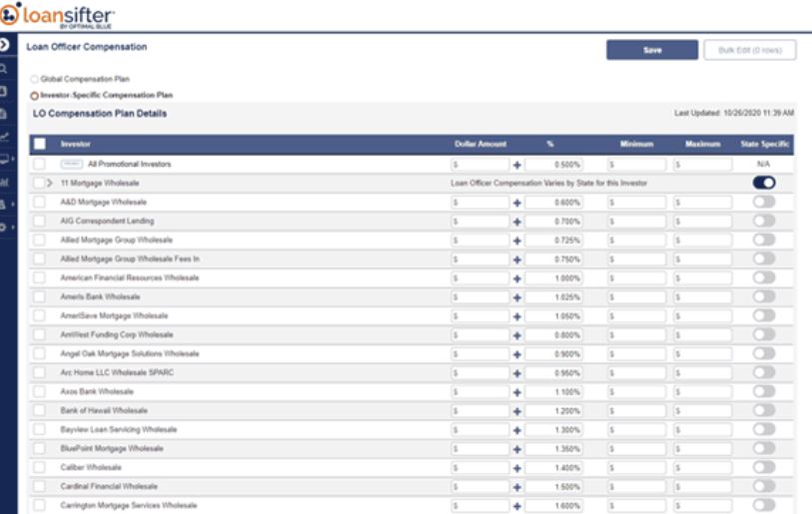This screenshot has height=514, width=812.
Task: Click the Loan Officer Compensation page title
Action: coord(87,47)
